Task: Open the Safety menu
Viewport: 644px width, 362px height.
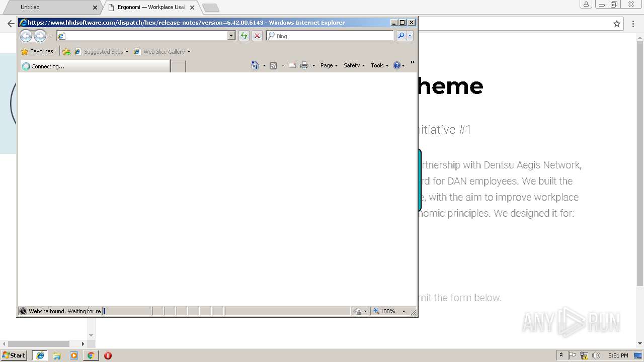Action: click(354, 65)
